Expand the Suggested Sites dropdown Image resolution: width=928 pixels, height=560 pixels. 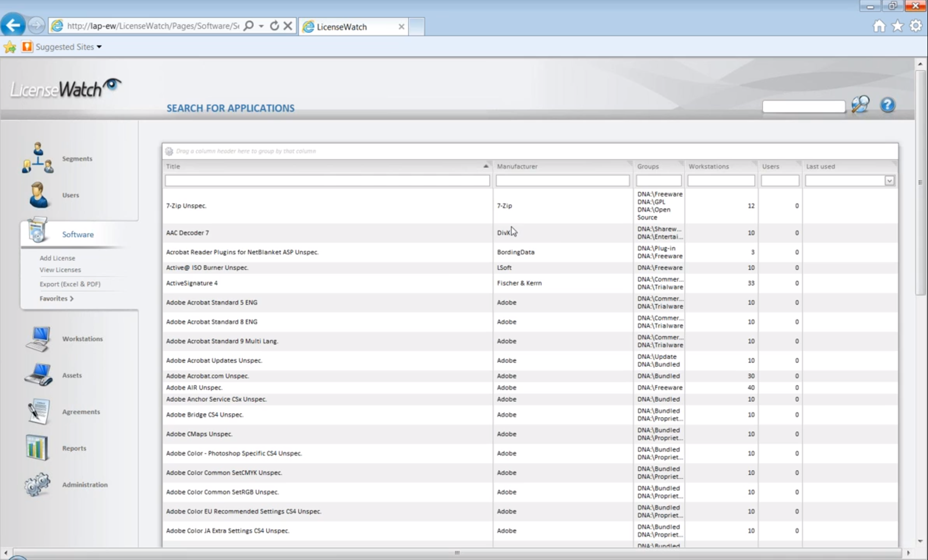[99, 47]
